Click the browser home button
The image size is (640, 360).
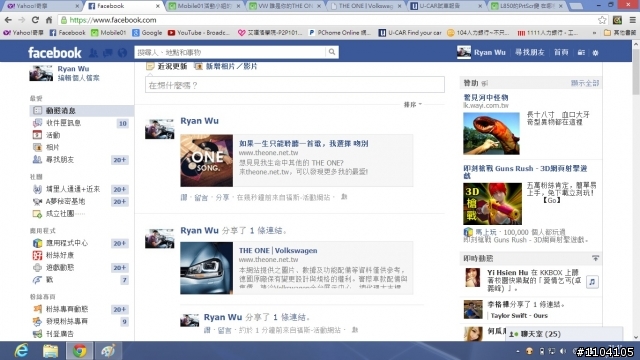pyautogui.click(x=49, y=20)
